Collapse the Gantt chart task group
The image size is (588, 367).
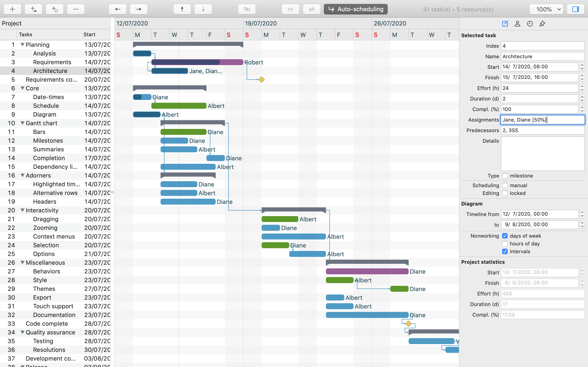pos(22,123)
